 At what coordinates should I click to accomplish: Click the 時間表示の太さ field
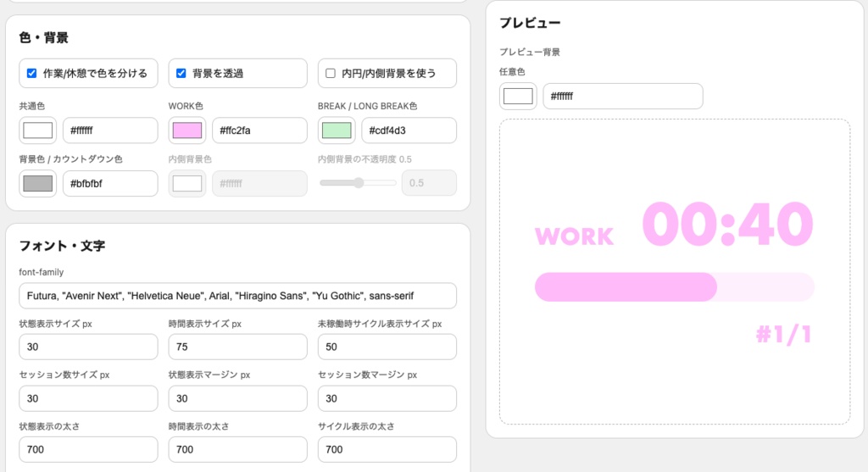click(x=238, y=450)
